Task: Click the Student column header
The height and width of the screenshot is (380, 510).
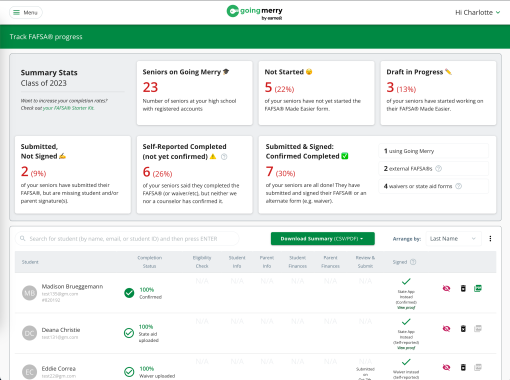Action: click(30, 262)
